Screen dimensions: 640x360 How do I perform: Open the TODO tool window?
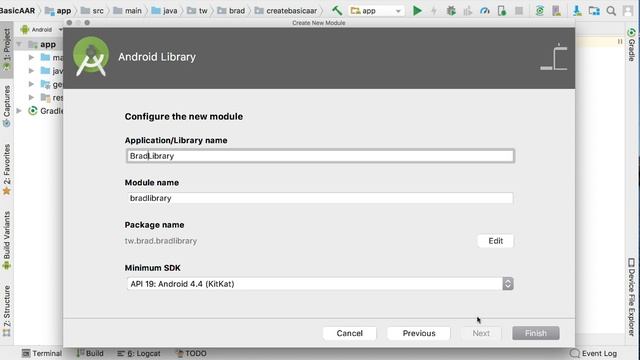191,353
